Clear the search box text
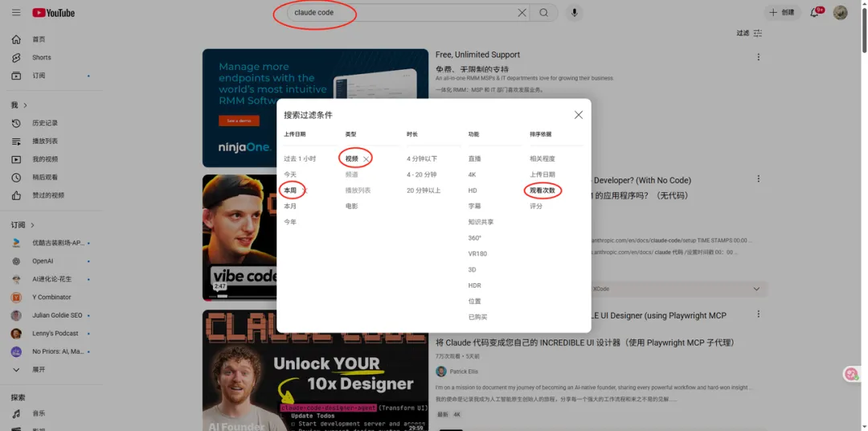This screenshot has width=868, height=431. [x=522, y=13]
